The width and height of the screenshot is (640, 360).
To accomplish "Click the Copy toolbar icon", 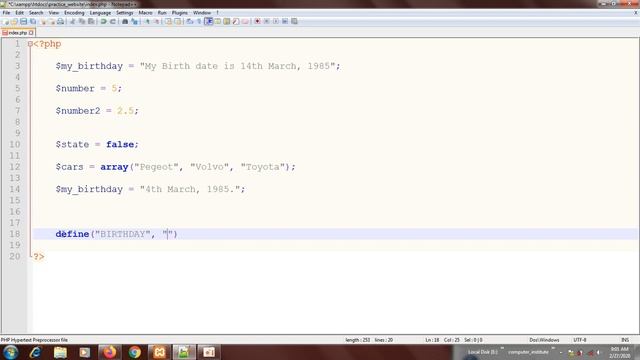I will [x=82, y=21].
